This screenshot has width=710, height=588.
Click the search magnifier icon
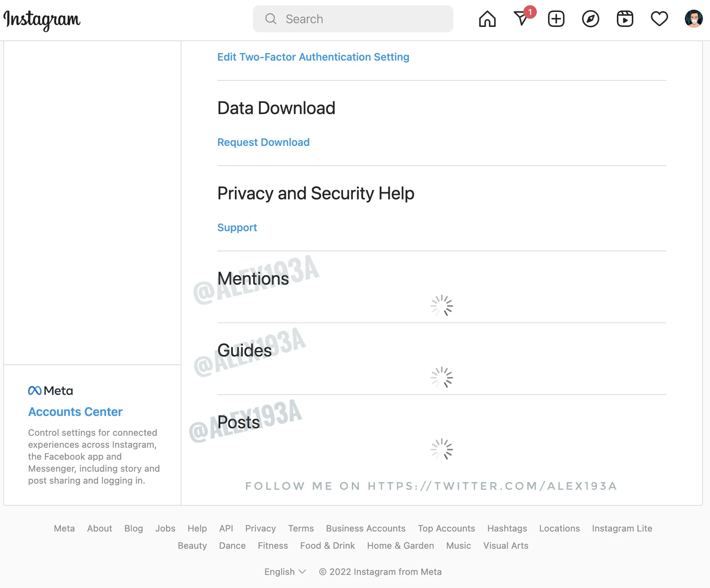270,19
